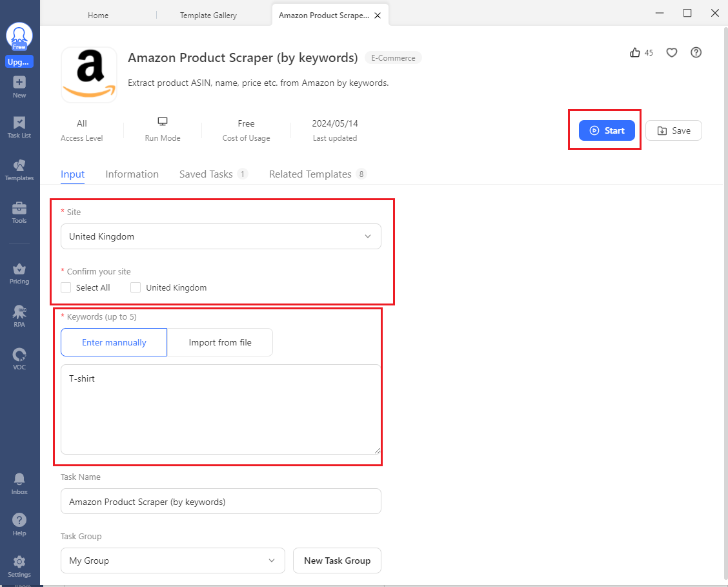The image size is (728, 587).
Task: Open VOC in sidebar
Action: coord(19,359)
